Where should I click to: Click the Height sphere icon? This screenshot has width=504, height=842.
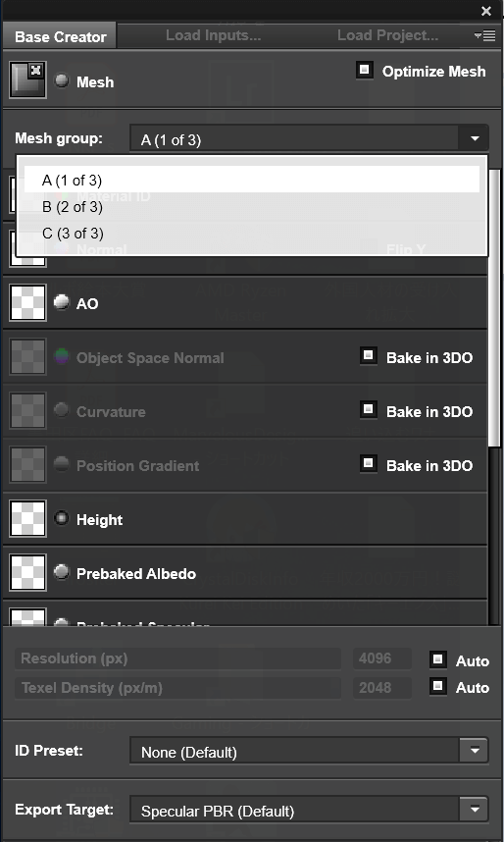pyautogui.click(x=62, y=518)
